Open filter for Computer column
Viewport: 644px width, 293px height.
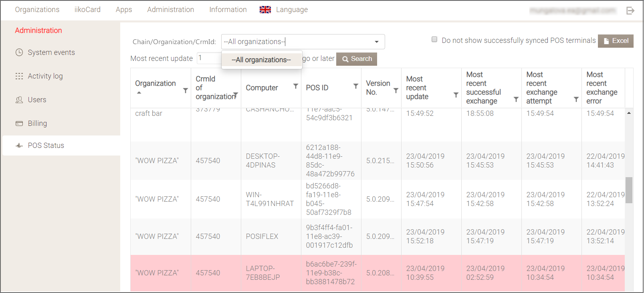pyautogui.click(x=296, y=86)
